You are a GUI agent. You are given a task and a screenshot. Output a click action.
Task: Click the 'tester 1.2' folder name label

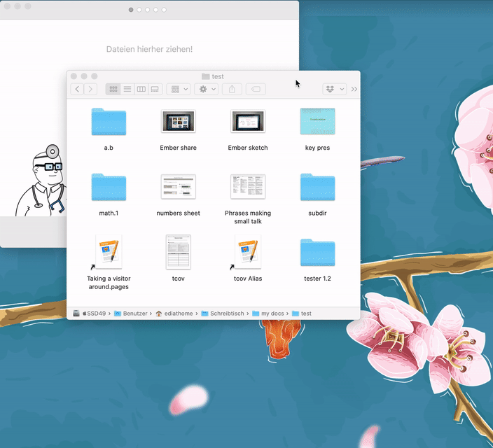(317, 279)
